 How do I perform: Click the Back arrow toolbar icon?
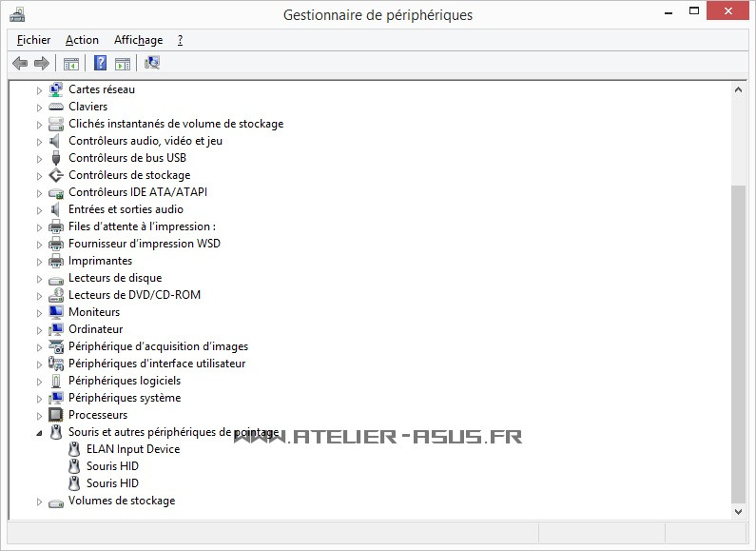pos(20,64)
